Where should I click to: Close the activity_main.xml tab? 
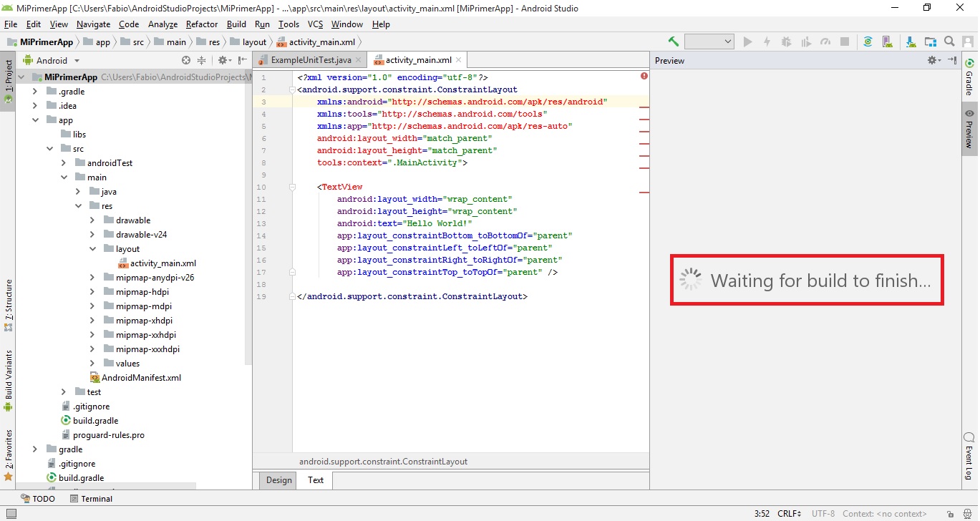click(x=458, y=61)
